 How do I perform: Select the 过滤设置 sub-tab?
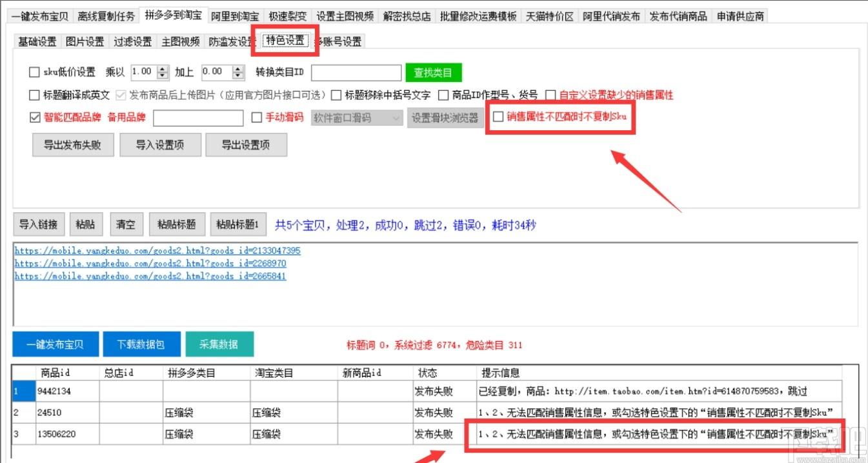132,41
